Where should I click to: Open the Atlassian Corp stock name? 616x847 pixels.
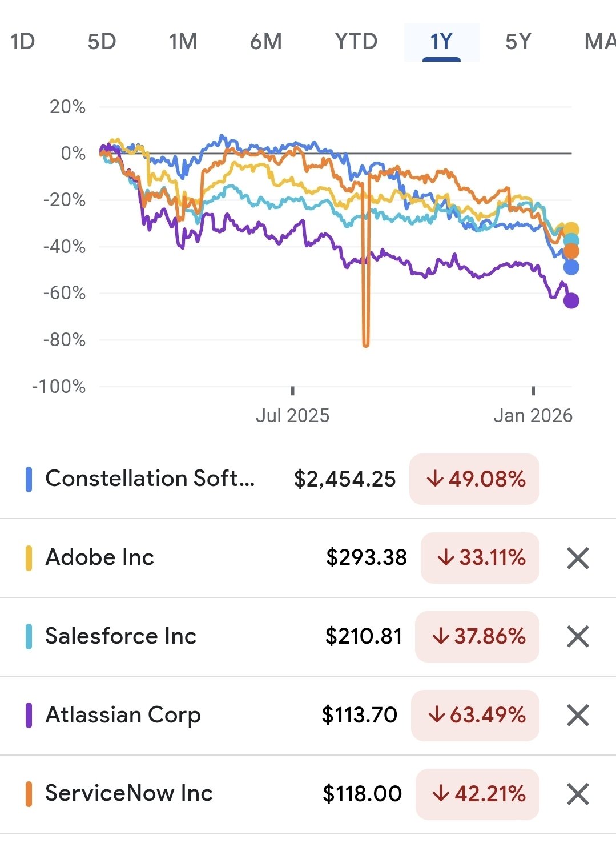click(123, 715)
